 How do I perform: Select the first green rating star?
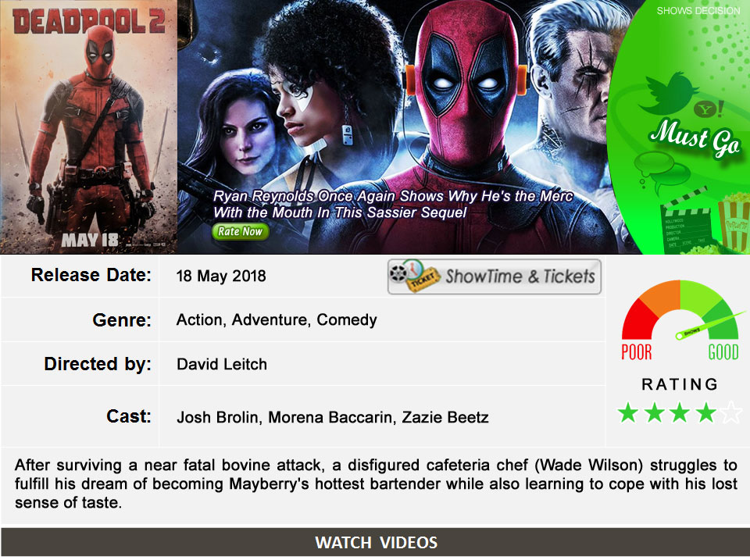click(x=628, y=412)
